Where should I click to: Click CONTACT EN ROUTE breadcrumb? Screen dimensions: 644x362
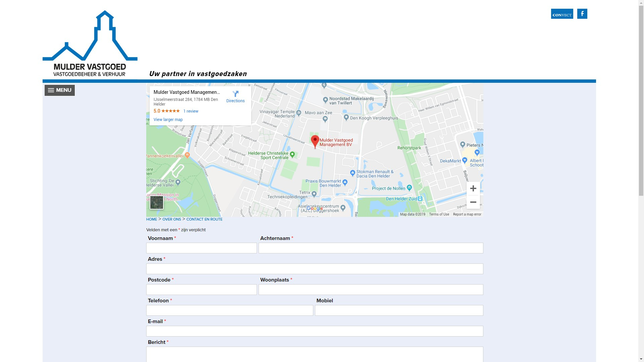(x=204, y=219)
